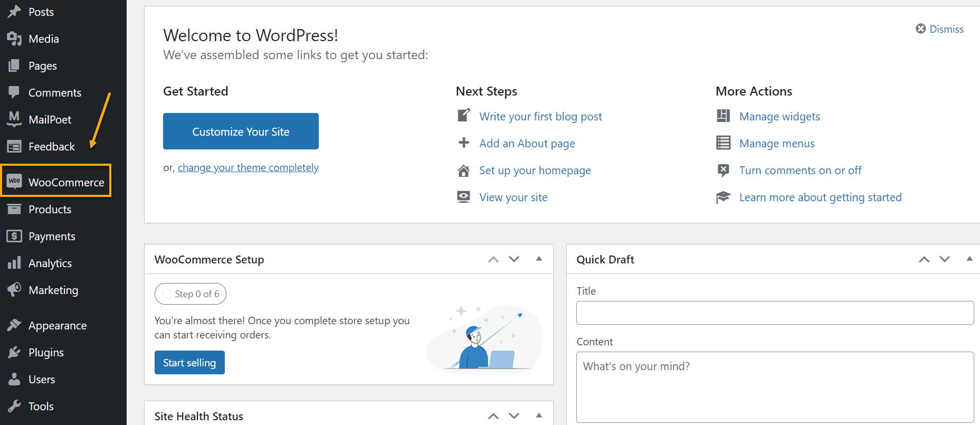This screenshot has width=980, height=425.
Task: Collapse the Quick Draft panel
Action: tap(969, 259)
